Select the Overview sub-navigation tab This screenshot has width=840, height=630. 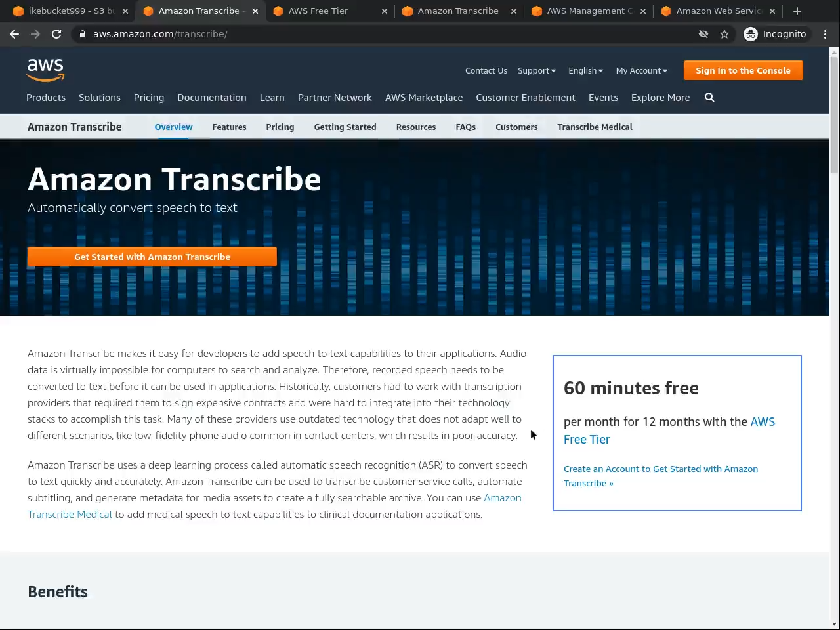pos(174,127)
